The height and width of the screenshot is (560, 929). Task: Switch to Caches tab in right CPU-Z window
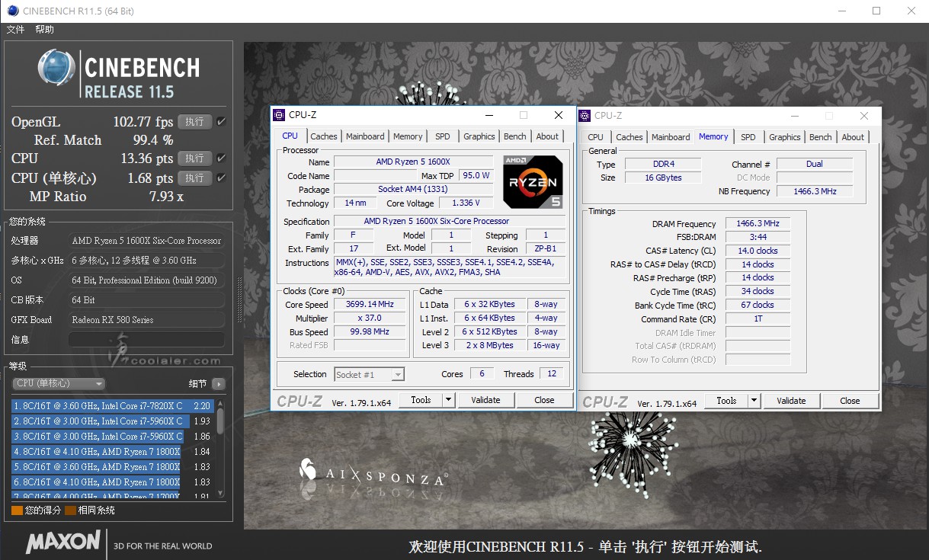629,137
